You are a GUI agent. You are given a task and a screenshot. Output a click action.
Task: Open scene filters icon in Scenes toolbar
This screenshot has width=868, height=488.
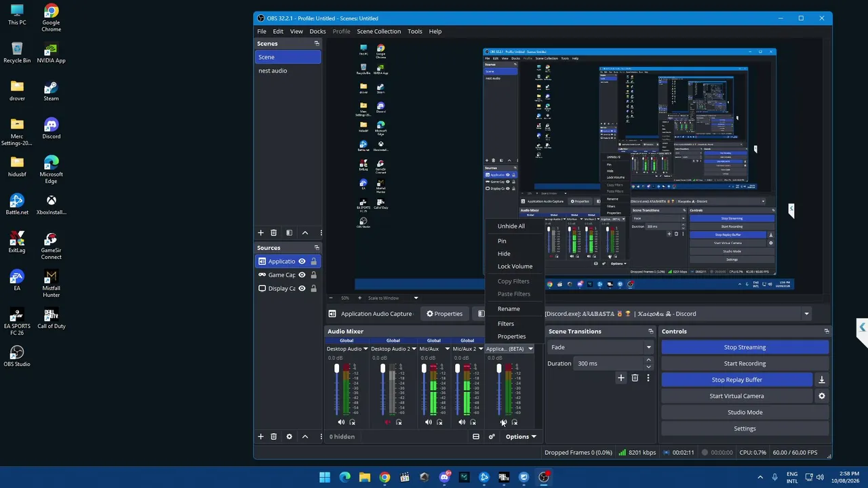(x=289, y=232)
